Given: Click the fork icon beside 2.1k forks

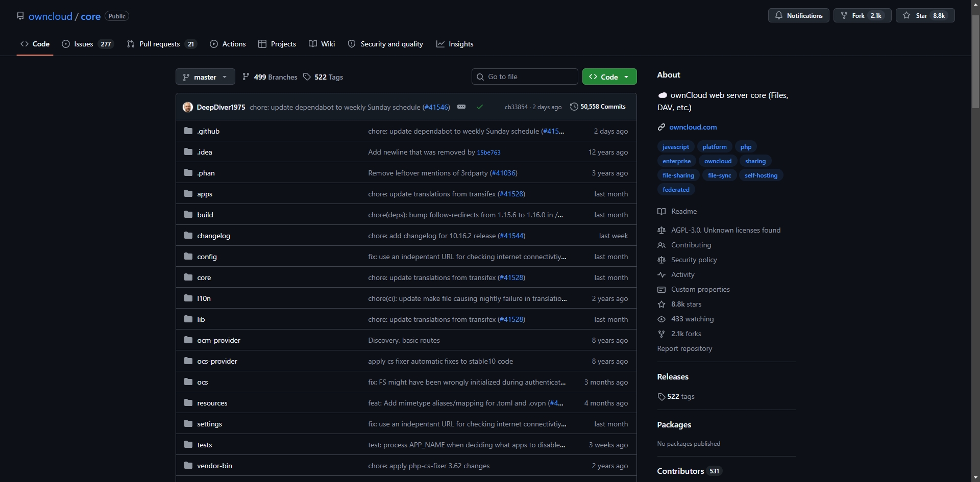Looking at the screenshot, I should 661,334.
